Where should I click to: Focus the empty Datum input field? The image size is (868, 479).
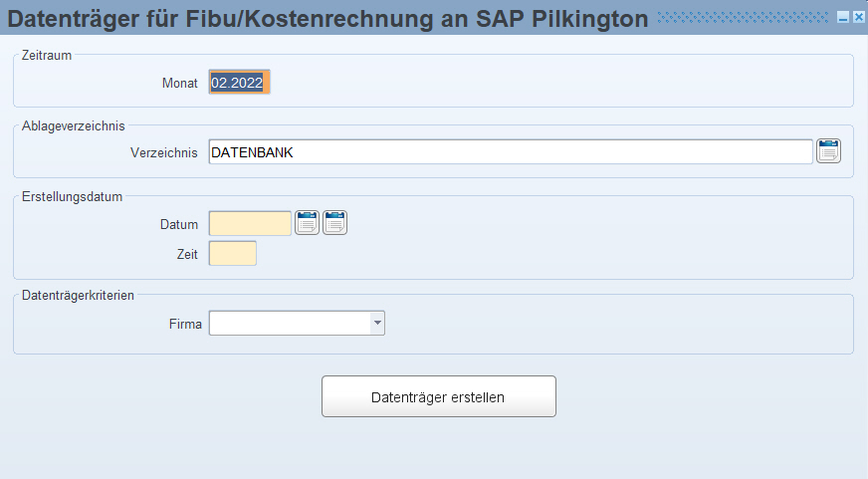point(250,223)
